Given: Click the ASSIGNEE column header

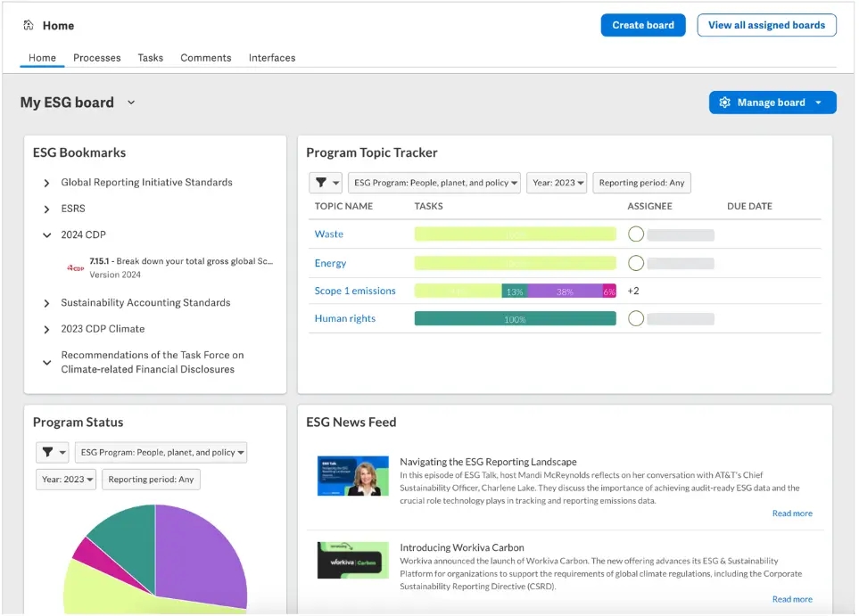Looking at the screenshot, I should 649,206.
